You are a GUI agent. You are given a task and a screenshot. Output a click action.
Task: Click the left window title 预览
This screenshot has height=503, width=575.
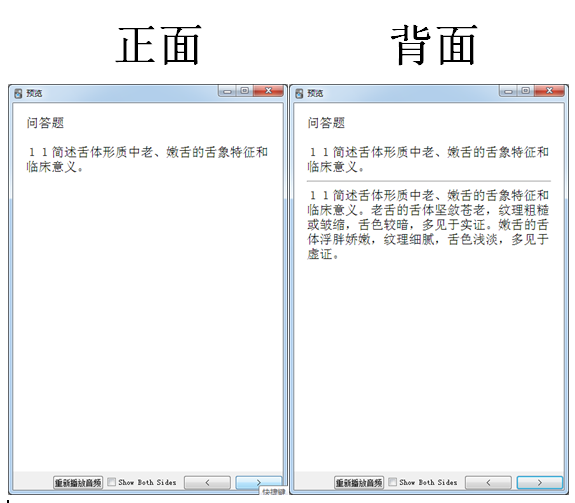(34, 93)
